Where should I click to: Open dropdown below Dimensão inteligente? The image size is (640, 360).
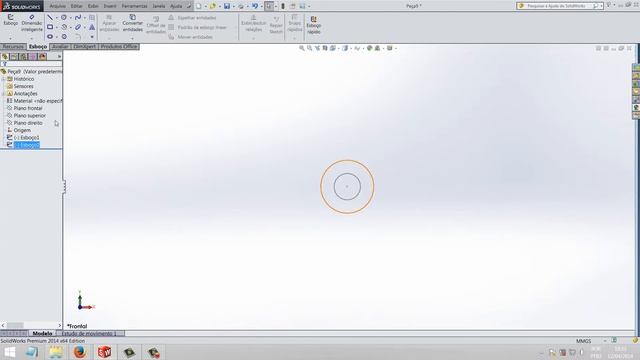tap(31, 39)
